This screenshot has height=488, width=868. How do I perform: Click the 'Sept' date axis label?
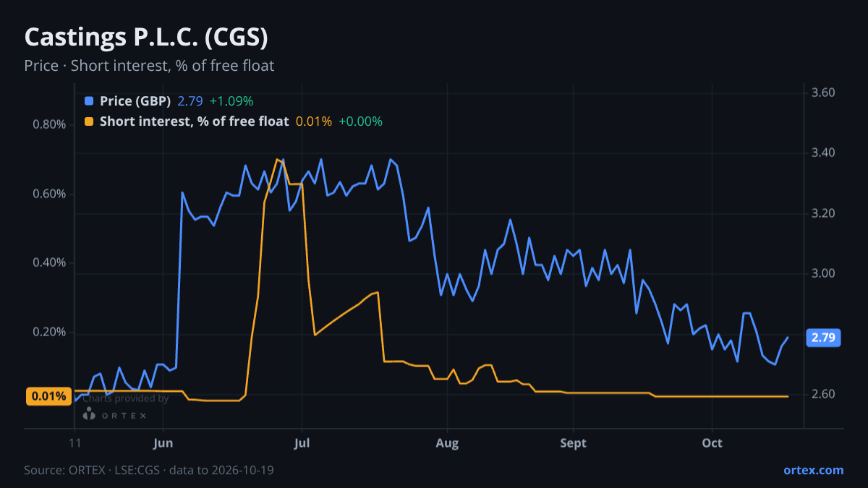click(x=573, y=443)
